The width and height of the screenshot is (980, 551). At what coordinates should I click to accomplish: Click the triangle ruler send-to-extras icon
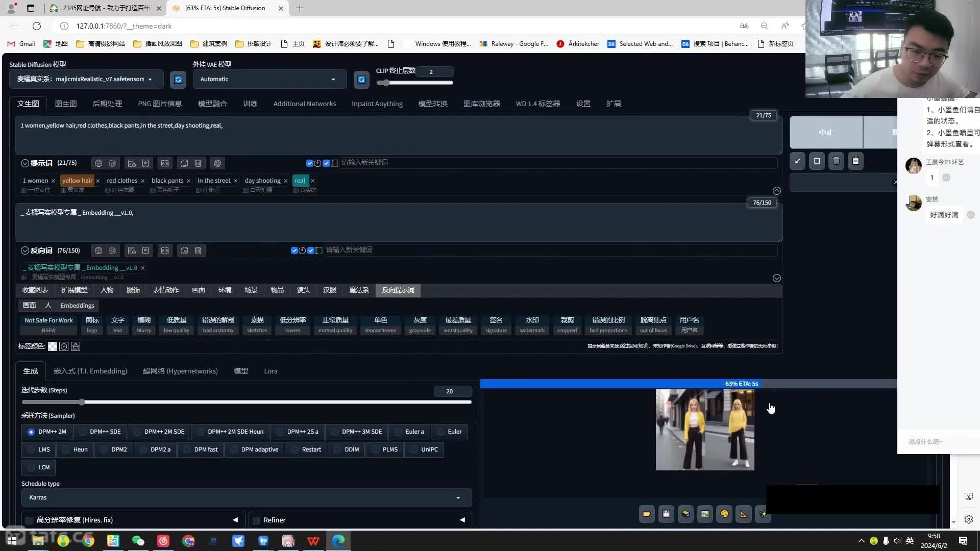click(744, 514)
